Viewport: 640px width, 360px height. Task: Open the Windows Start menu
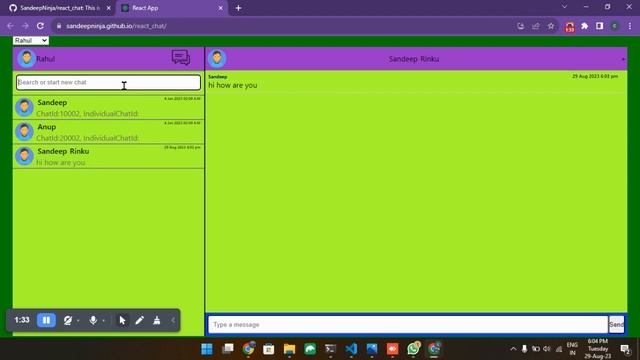coord(207,349)
